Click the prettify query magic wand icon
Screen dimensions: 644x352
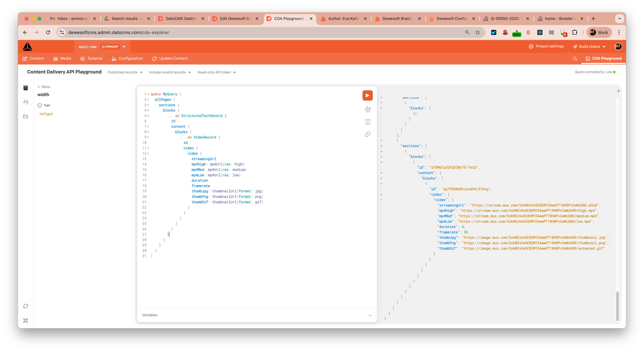[367, 109]
